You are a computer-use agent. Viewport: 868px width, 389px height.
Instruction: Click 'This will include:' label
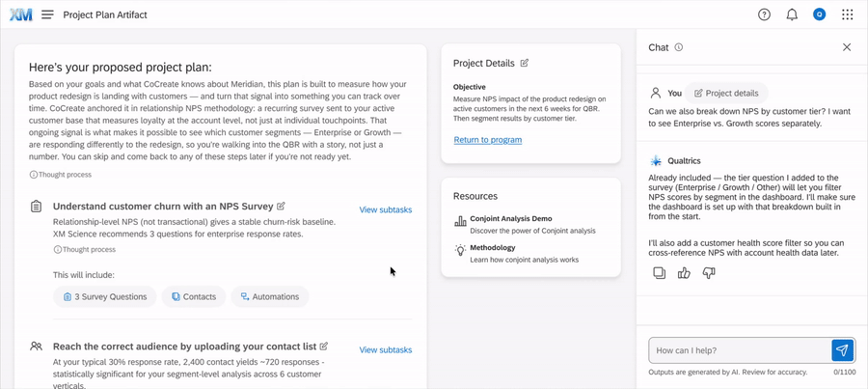pos(84,275)
